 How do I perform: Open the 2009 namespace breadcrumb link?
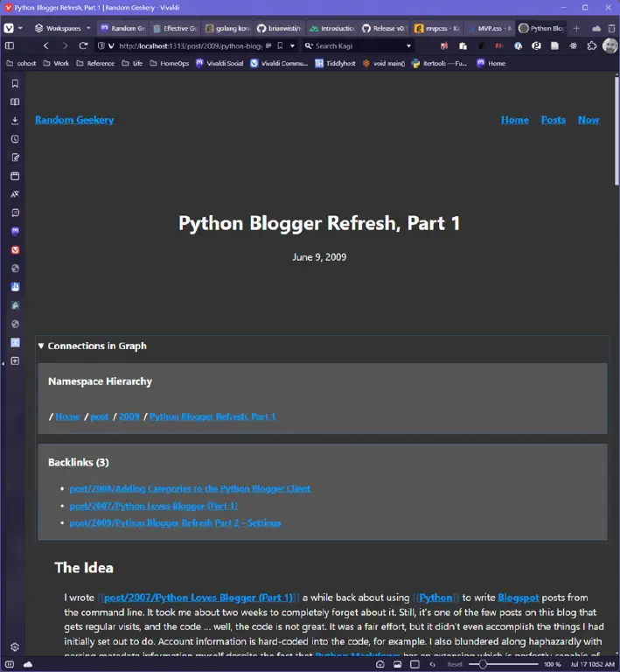click(x=129, y=416)
